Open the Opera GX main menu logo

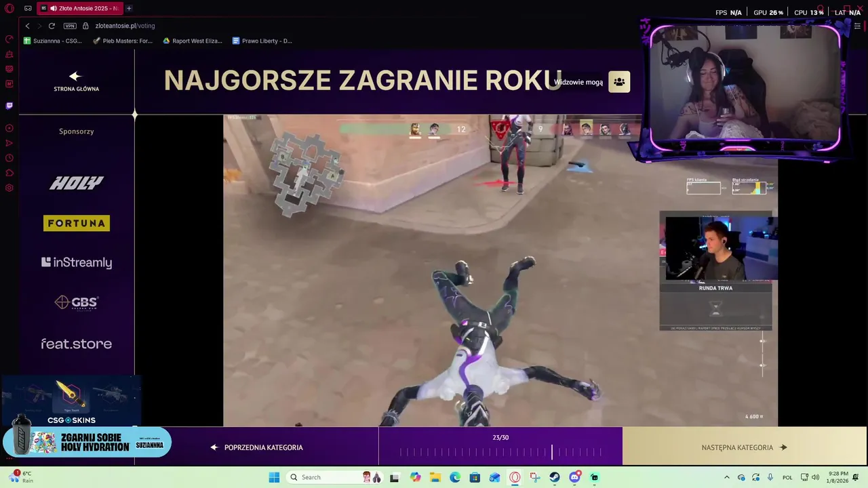point(9,8)
